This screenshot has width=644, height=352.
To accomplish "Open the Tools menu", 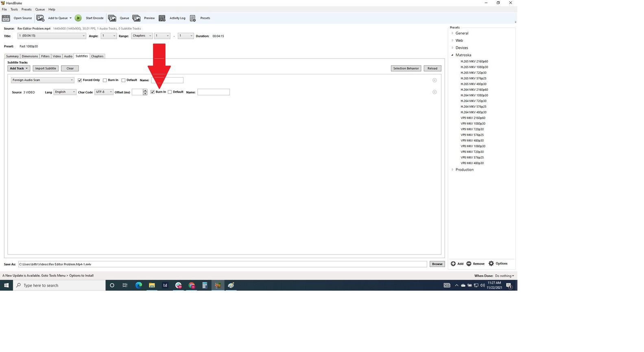I will 14,9.
